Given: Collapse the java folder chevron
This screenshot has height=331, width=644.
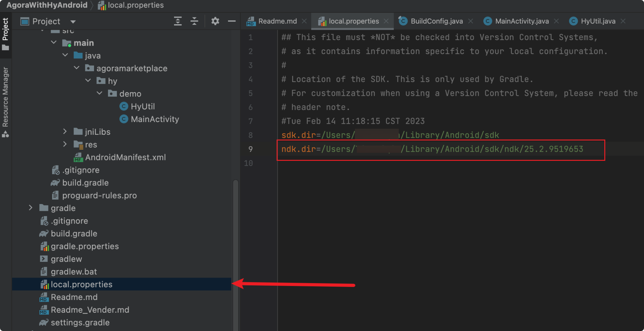Looking at the screenshot, I should (65, 55).
